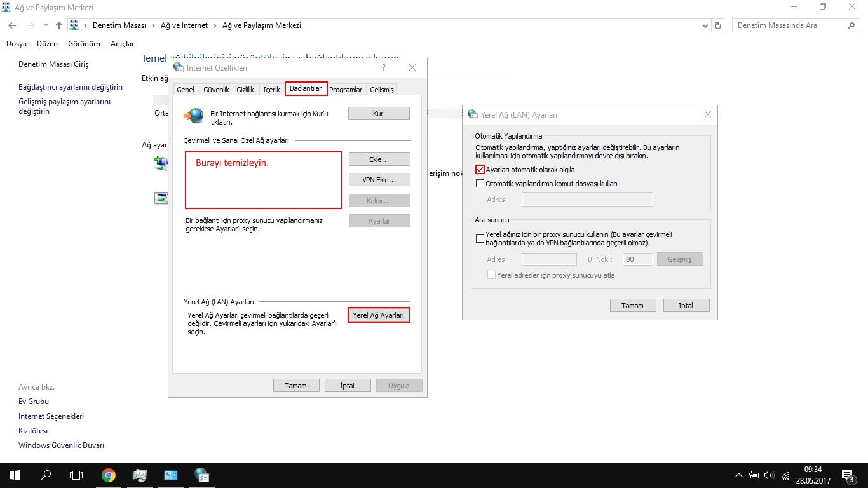
Task: Open the Düzen menu
Action: (47, 44)
